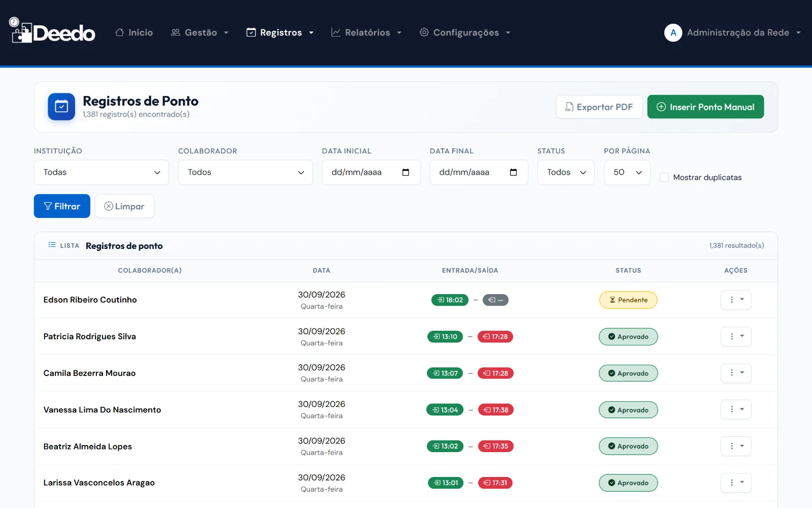Open the Gestão menu
This screenshot has height=508, width=812.
click(x=200, y=33)
